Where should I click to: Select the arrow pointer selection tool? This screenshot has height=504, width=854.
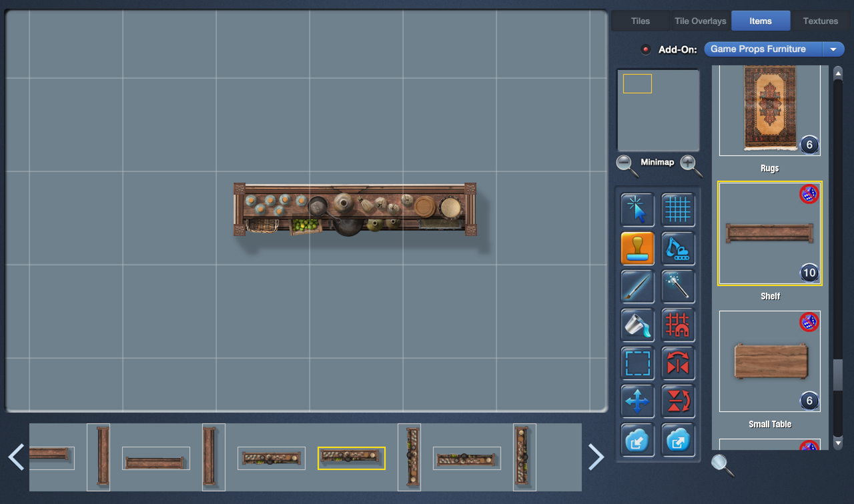pos(637,209)
